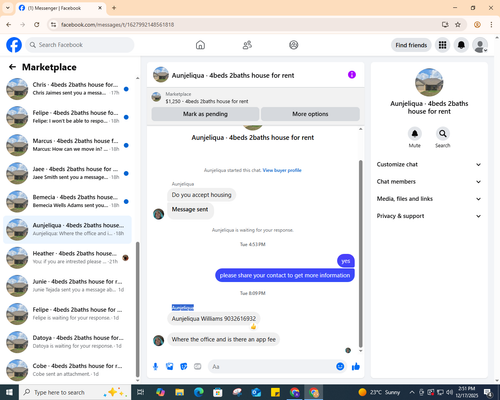Viewport: 500px width, 400px height.
Task: Open Chris conversation in list
Action: coord(68,89)
